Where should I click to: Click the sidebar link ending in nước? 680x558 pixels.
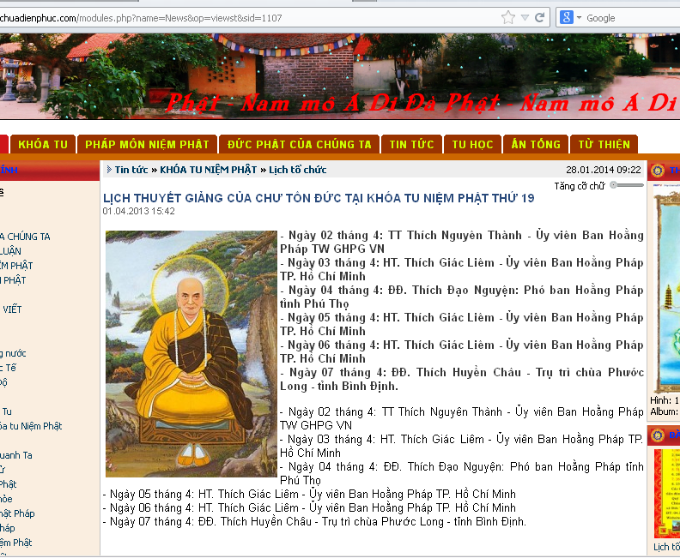click(13, 353)
